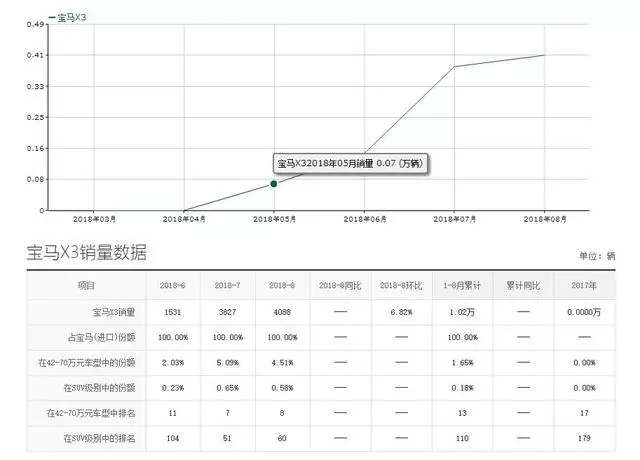Click the 6.82% 环比 cell
The height and width of the screenshot is (460, 640).
coord(401,312)
